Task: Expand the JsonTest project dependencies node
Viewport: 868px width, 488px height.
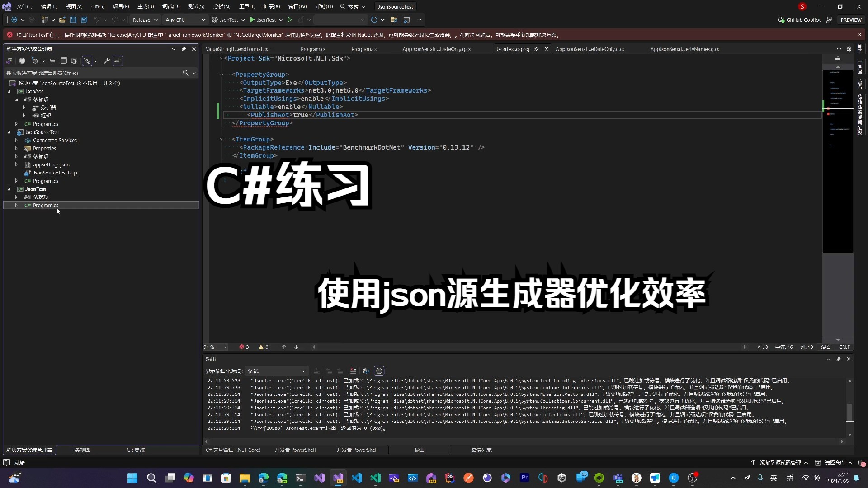Action: click(16, 197)
